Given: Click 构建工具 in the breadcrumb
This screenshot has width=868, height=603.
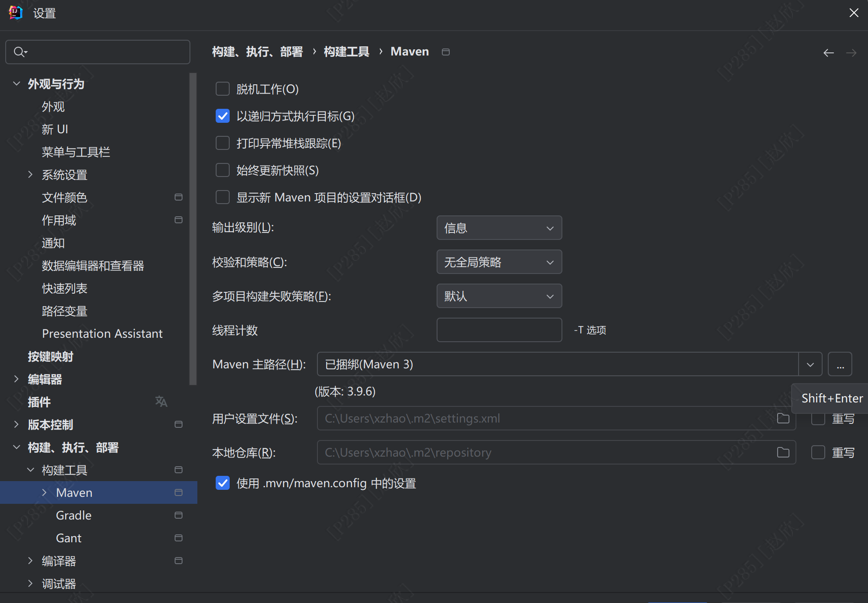Looking at the screenshot, I should (346, 52).
